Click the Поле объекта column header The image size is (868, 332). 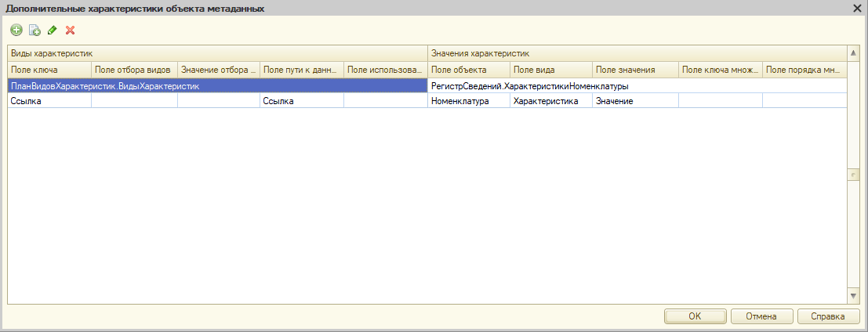tap(469, 70)
